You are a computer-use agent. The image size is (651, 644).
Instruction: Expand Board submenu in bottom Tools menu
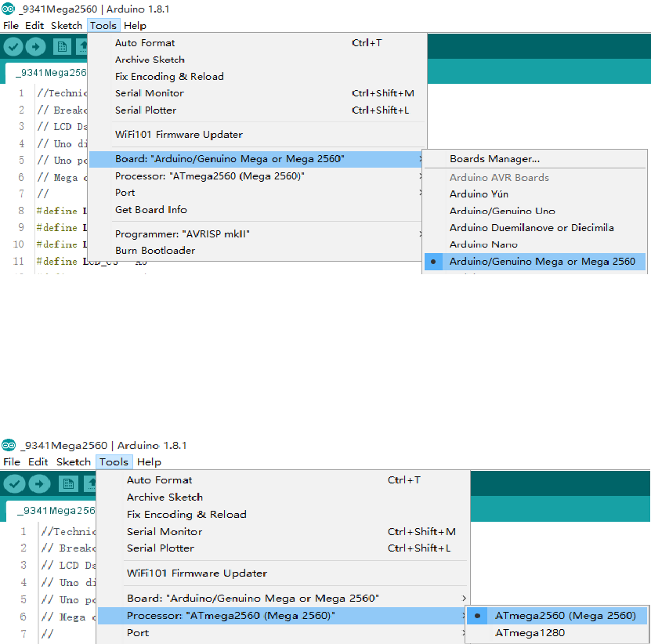tap(283, 599)
